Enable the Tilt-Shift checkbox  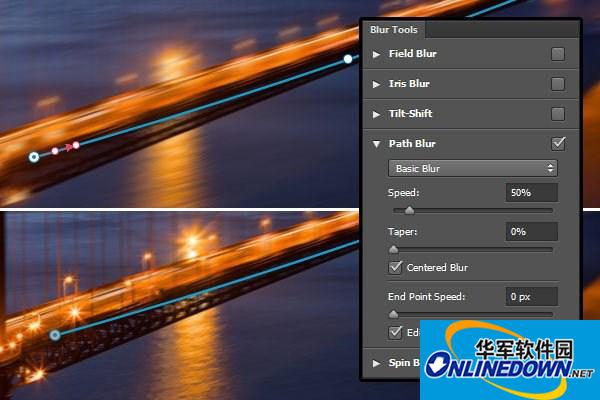pos(558,114)
